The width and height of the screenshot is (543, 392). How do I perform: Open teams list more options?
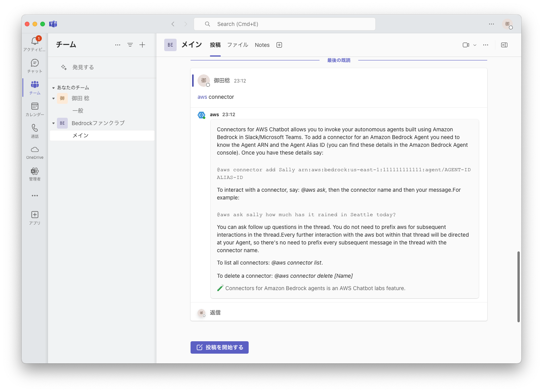(x=118, y=45)
